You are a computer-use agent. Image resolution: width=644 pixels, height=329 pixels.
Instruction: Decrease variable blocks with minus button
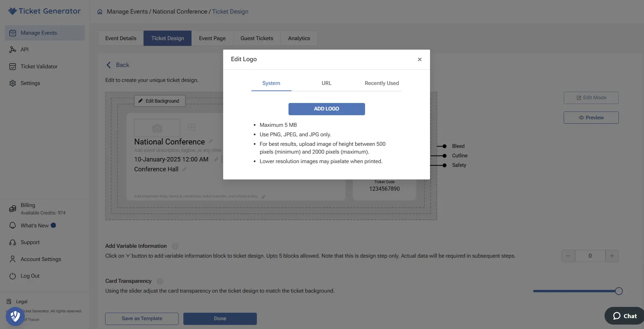click(568, 256)
